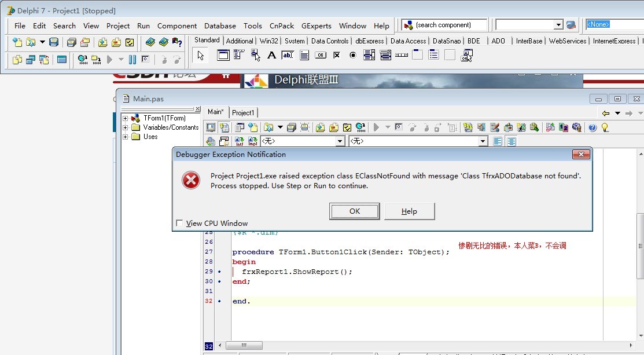The image size is (644, 355).
Task: Select the ActionList component in palette
Action: pyautogui.click(x=466, y=55)
